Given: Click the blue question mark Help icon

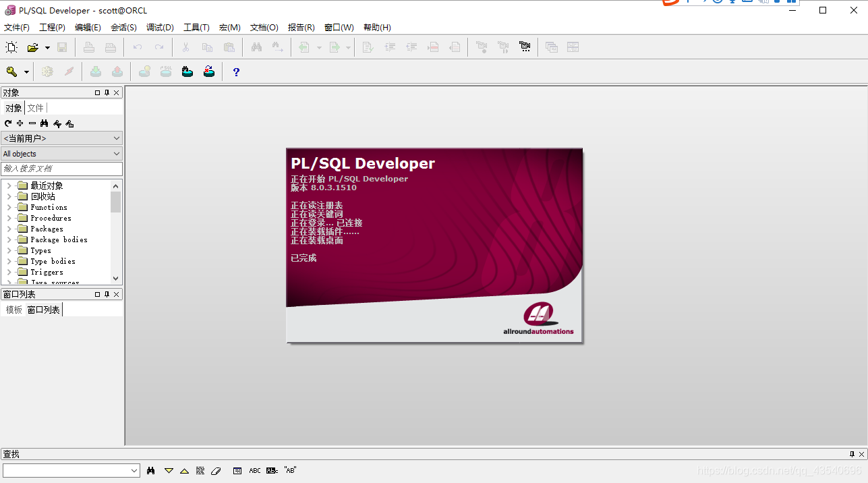Looking at the screenshot, I should (236, 72).
